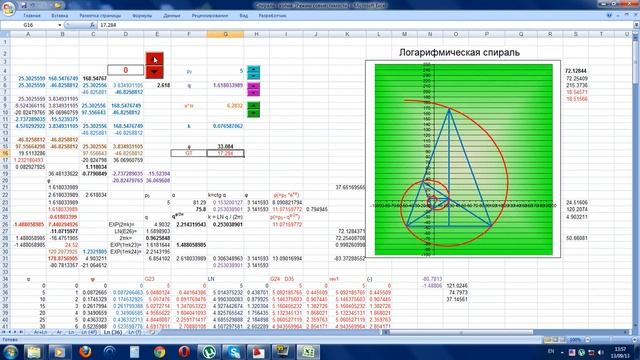Click the folder icon in quick access toolbar
The image size is (640, 360).
[x=58, y=5]
